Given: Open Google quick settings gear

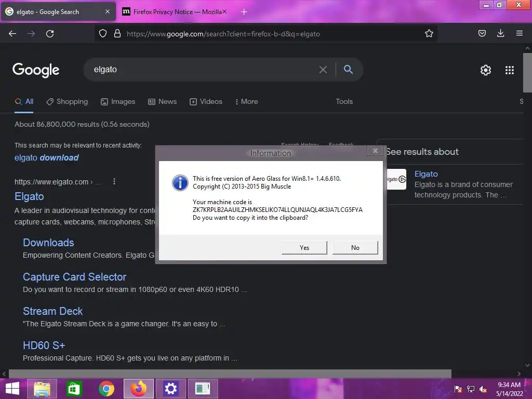Looking at the screenshot, I should [x=486, y=70].
